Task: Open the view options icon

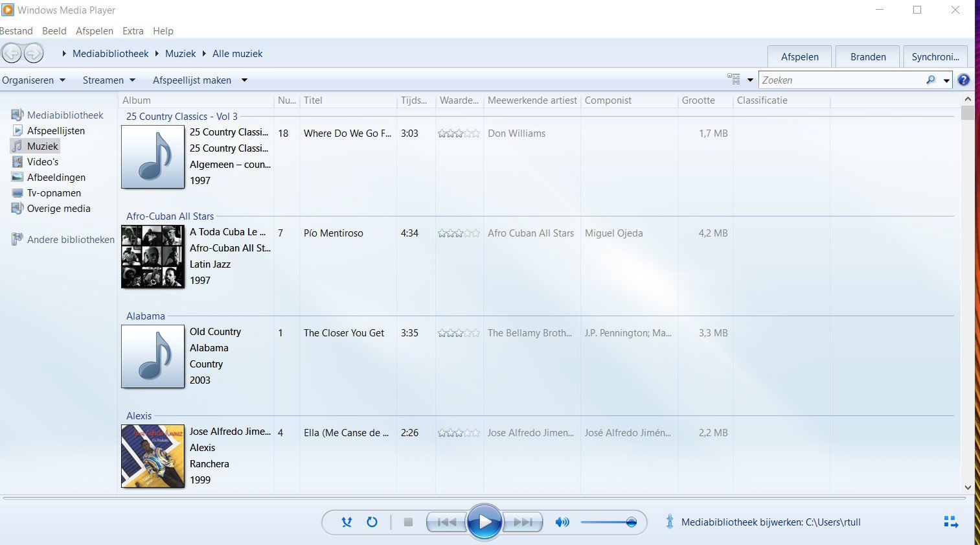Action: (734, 80)
